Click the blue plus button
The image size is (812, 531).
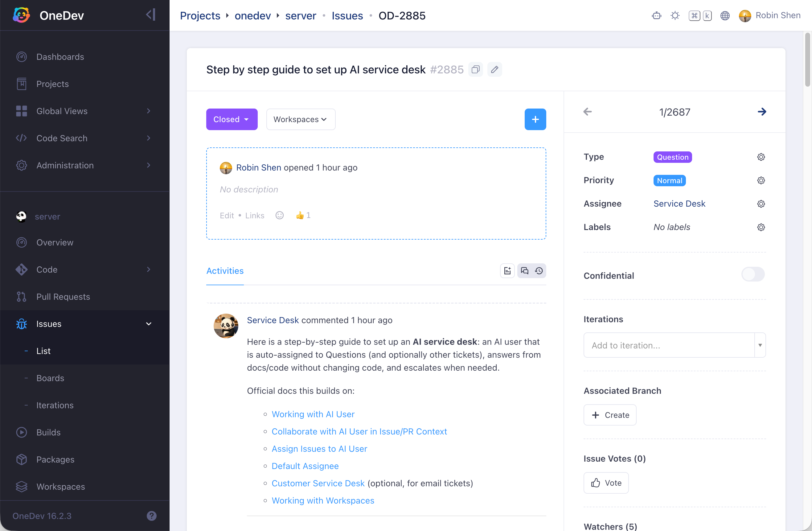(535, 119)
